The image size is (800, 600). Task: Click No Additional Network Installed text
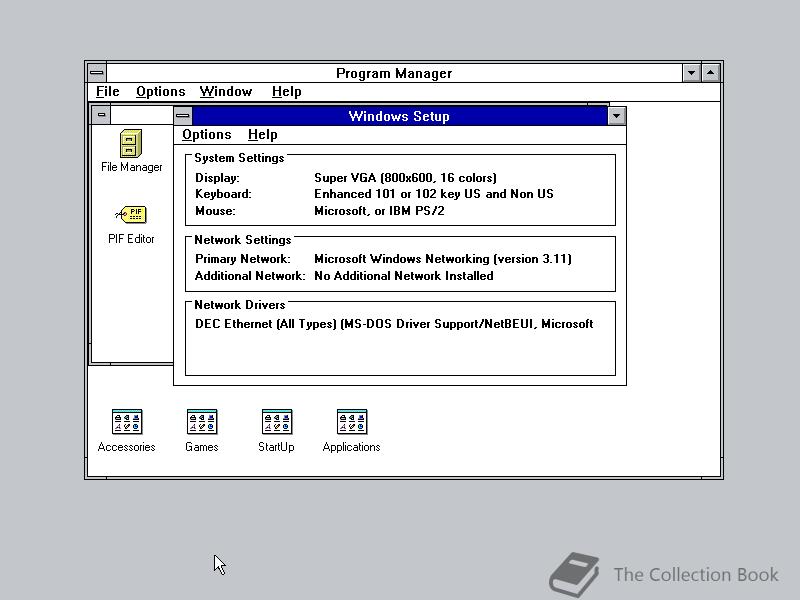404,276
